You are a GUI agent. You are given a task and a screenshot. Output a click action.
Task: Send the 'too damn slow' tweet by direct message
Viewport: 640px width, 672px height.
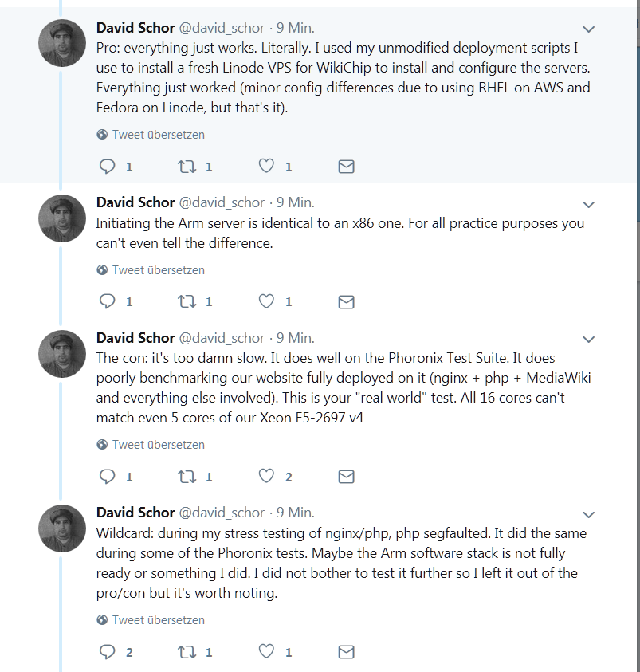346,477
